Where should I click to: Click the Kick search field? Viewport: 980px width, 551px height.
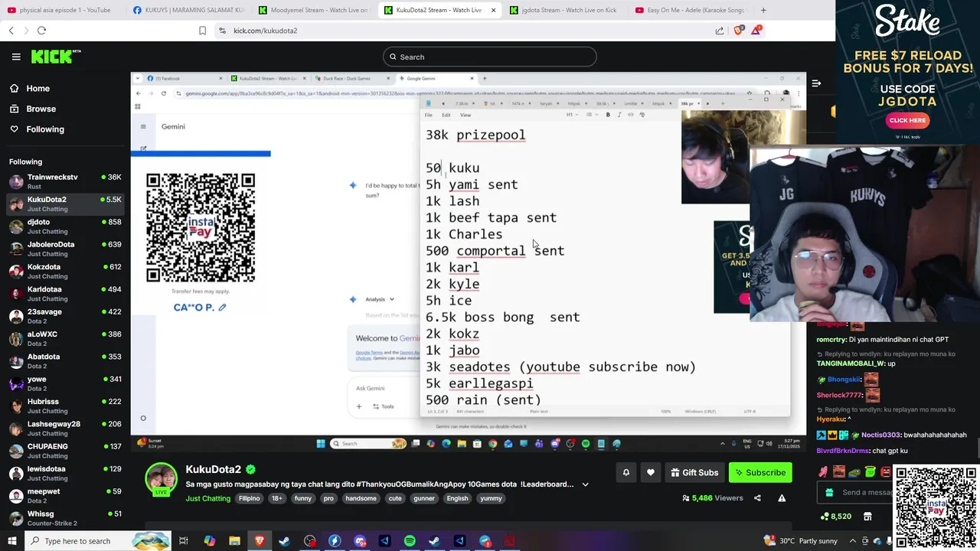click(x=490, y=57)
